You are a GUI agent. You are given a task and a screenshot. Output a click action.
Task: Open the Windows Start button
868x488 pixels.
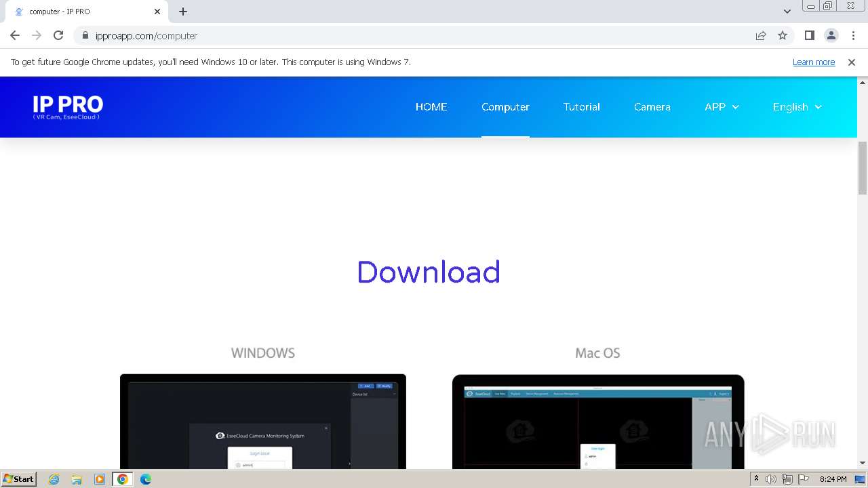click(18, 479)
